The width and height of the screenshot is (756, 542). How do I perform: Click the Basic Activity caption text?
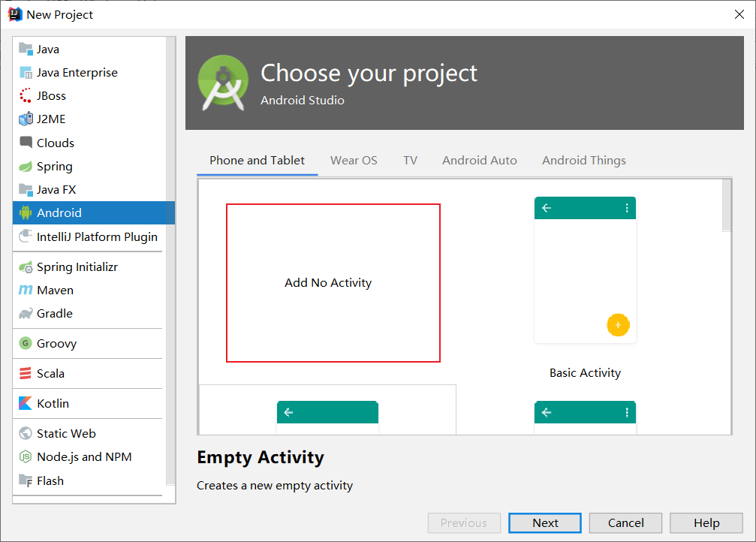coord(585,373)
